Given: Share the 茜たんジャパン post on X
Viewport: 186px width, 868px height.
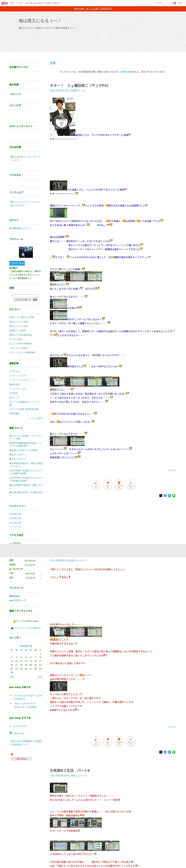Looking at the screenshot, I should [x=161, y=752].
